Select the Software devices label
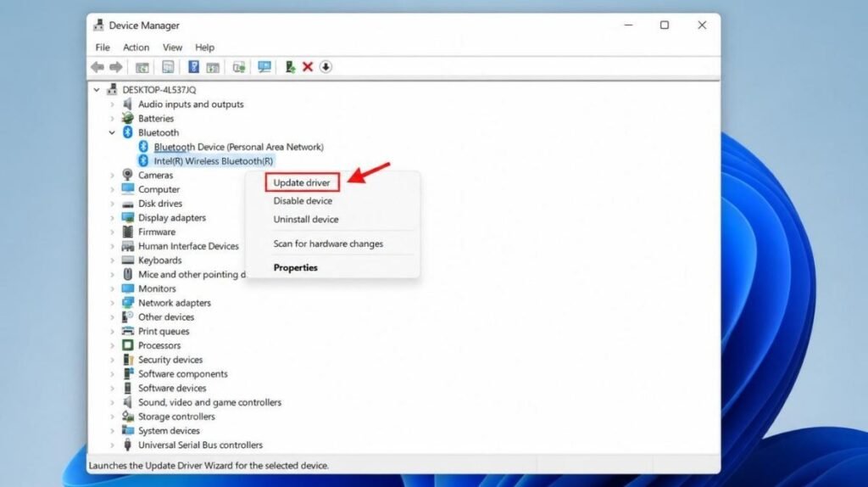The width and height of the screenshot is (868, 487). pos(172,388)
